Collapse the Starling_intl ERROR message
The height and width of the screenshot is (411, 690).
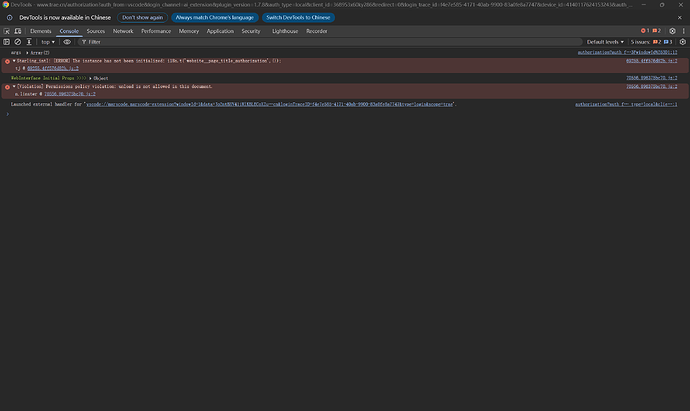click(x=14, y=61)
